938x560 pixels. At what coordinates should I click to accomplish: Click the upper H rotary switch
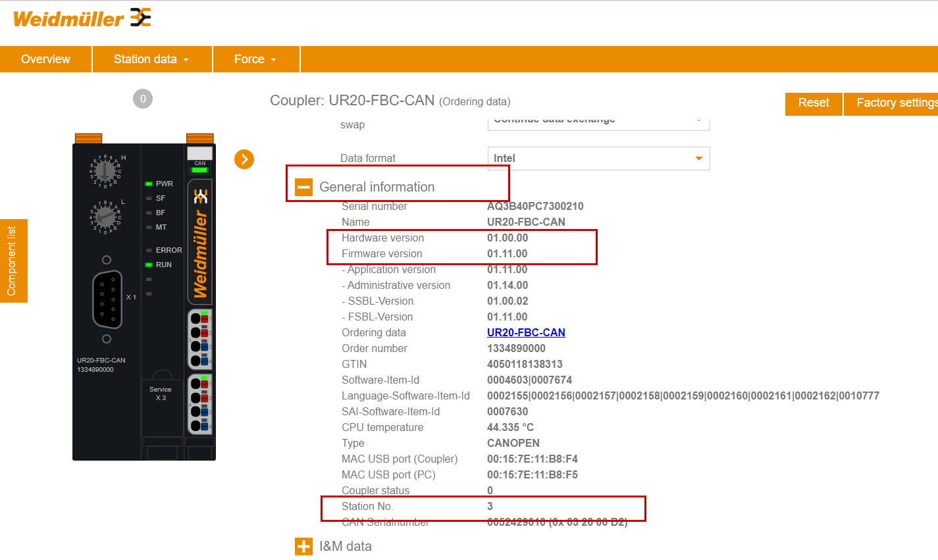(x=105, y=171)
